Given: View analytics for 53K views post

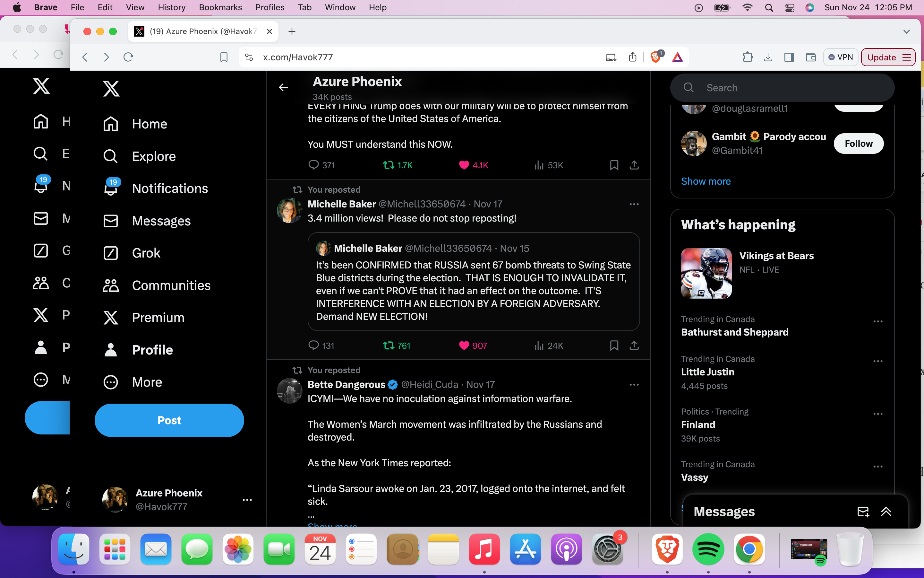Looking at the screenshot, I should coord(549,165).
